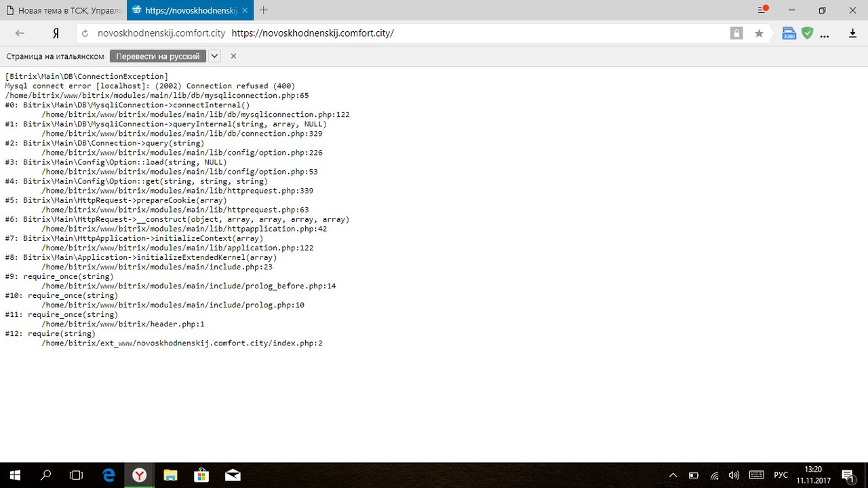Open browser menu with red notification dot
The width and height of the screenshot is (868, 488).
point(762,10)
